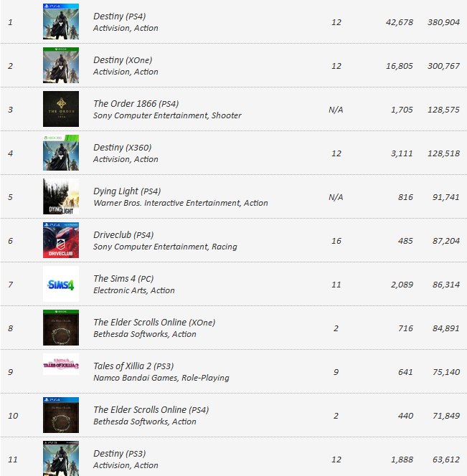Image resolution: width=467 pixels, height=476 pixels.
Task: Click the Dying Light cover image
Action: [x=61, y=196]
